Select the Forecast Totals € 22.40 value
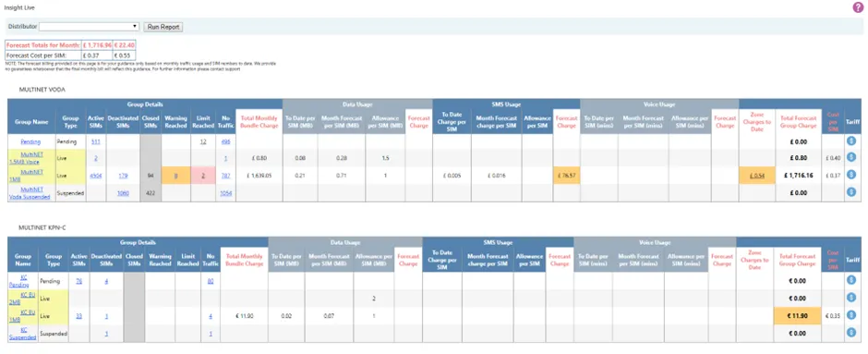868x354 pixels. coord(124,45)
